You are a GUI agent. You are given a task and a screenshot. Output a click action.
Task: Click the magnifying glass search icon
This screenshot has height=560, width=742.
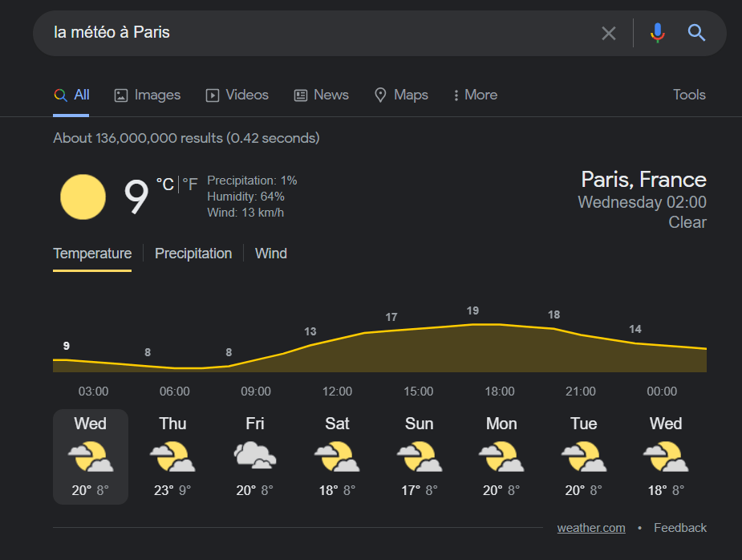pyautogui.click(x=695, y=33)
